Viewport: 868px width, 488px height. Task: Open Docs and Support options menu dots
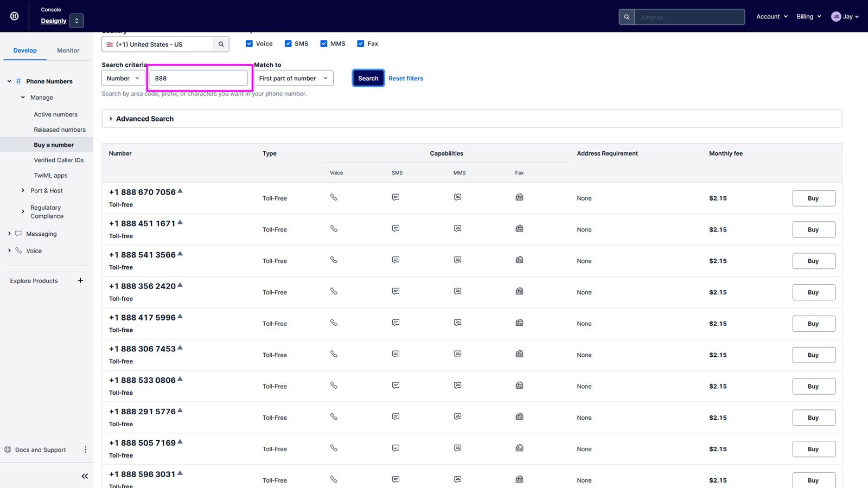point(85,450)
